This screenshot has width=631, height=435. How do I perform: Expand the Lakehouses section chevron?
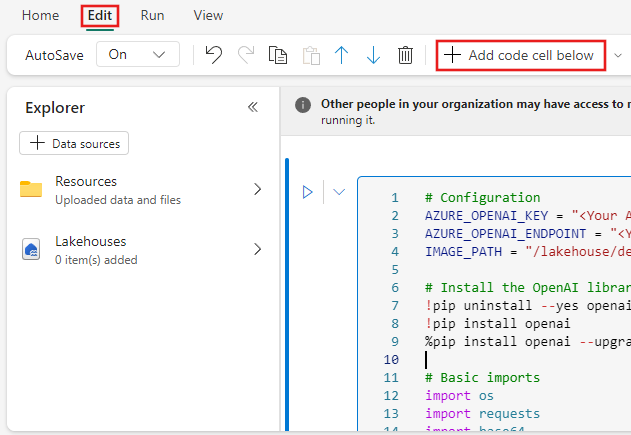point(257,249)
